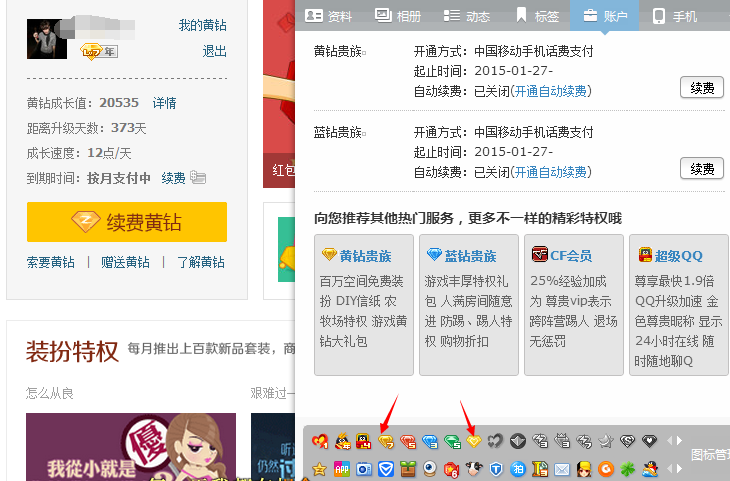
Task: Open the colorful APP icon
Action: click(x=342, y=469)
